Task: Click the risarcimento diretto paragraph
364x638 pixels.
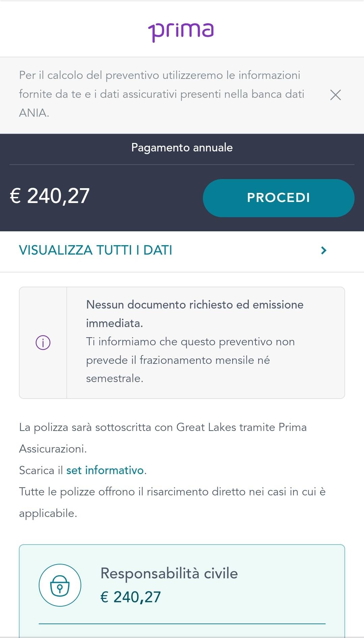Action: [x=172, y=502]
